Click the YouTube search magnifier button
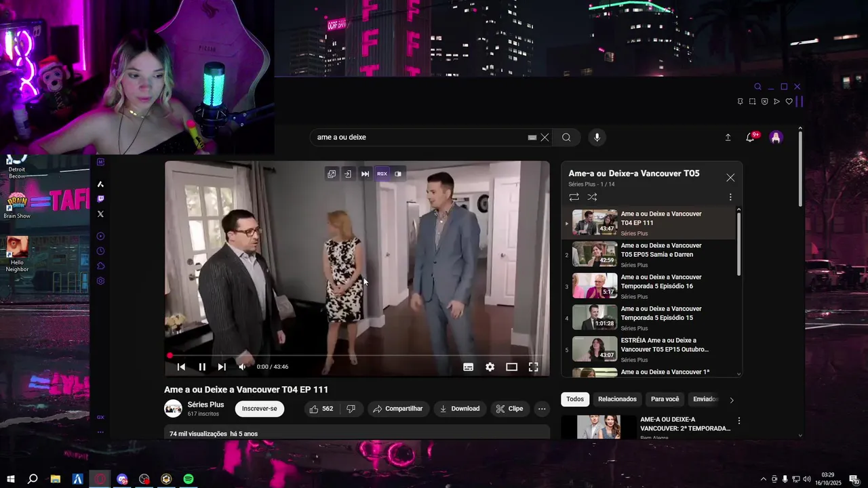Screen dimensions: 868x488 [x=566, y=138]
